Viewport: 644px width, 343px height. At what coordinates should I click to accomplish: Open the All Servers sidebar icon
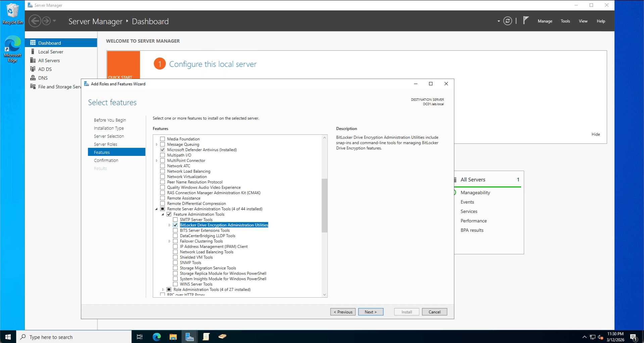click(33, 60)
